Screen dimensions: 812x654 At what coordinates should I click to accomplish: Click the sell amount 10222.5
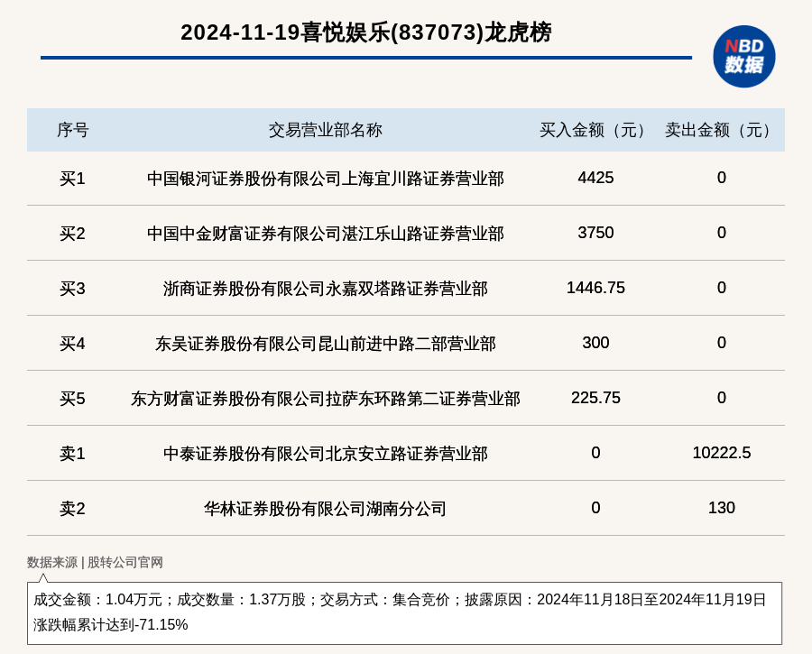pos(722,453)
